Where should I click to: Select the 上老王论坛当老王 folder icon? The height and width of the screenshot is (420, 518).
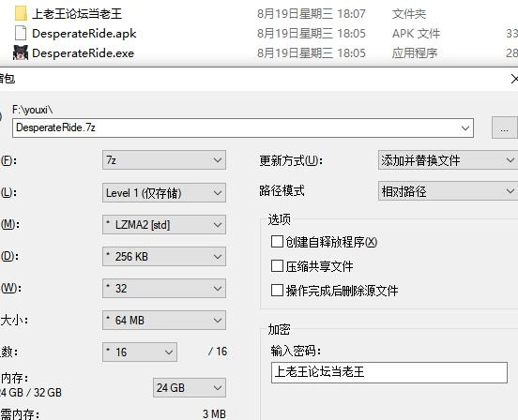coord(21,13)
